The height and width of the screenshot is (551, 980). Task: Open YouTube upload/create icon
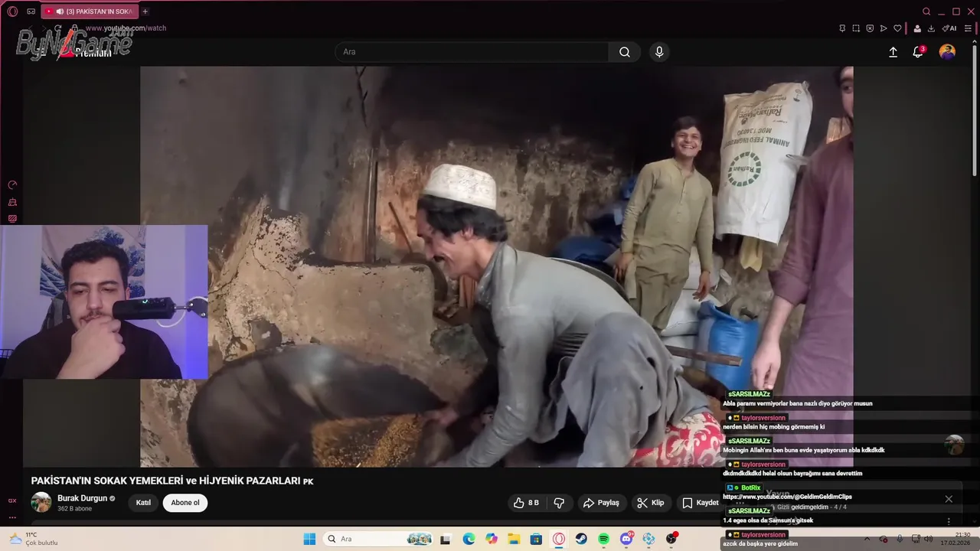[893, 52]
